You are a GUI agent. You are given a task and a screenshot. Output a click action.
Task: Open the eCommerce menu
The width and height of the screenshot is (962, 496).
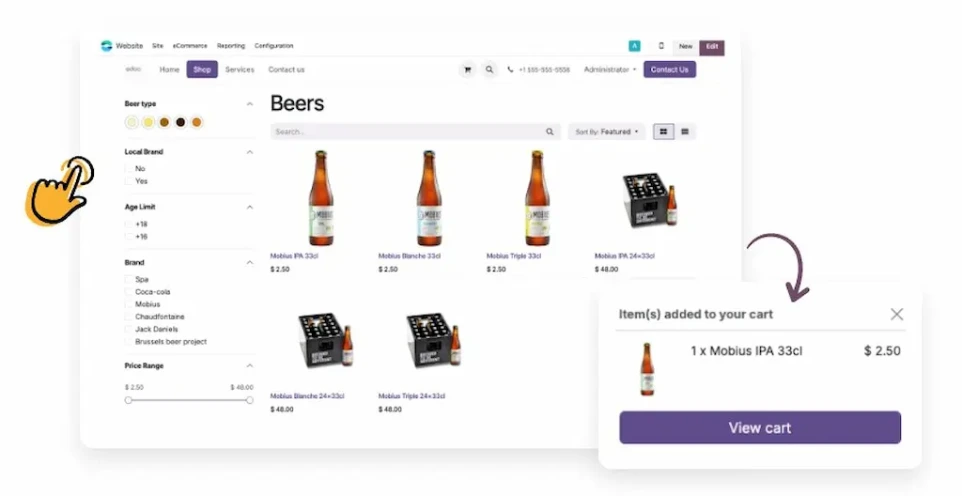coord(190,46)
